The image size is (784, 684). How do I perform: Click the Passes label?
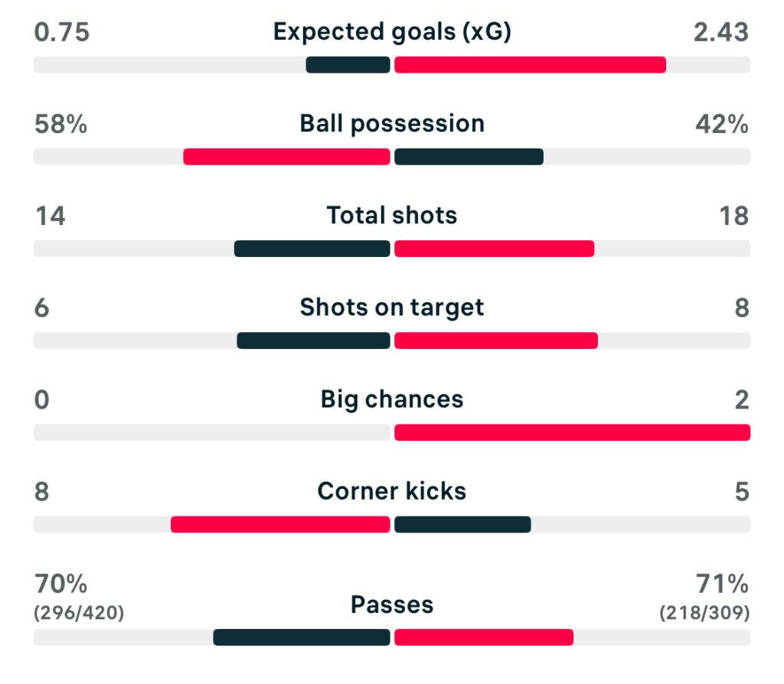(x=392, y=604)
